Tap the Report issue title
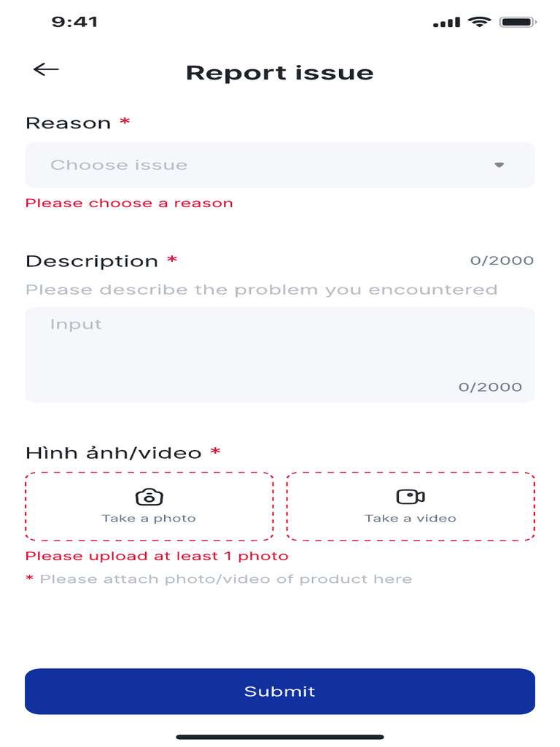Viewport: 560px width, 747px height. click(x=280, y=73)
